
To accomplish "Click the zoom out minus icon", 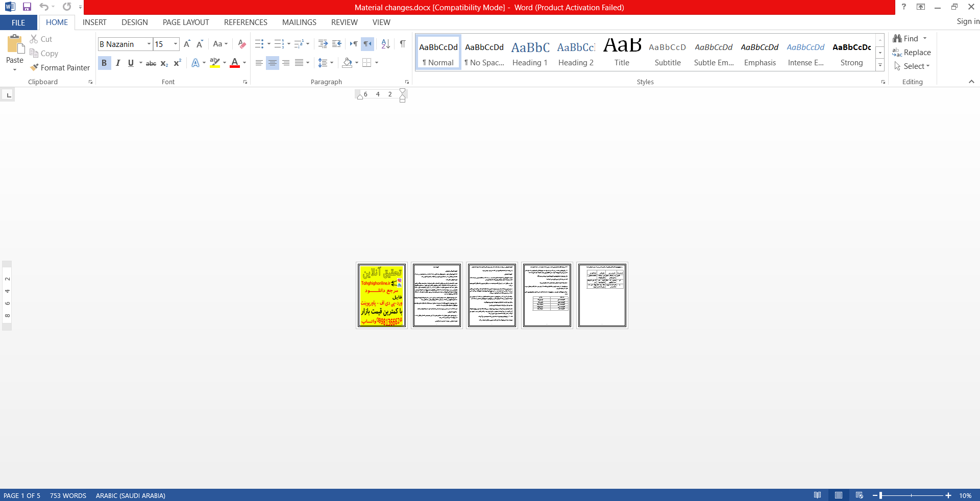I will tap(875, 495).
